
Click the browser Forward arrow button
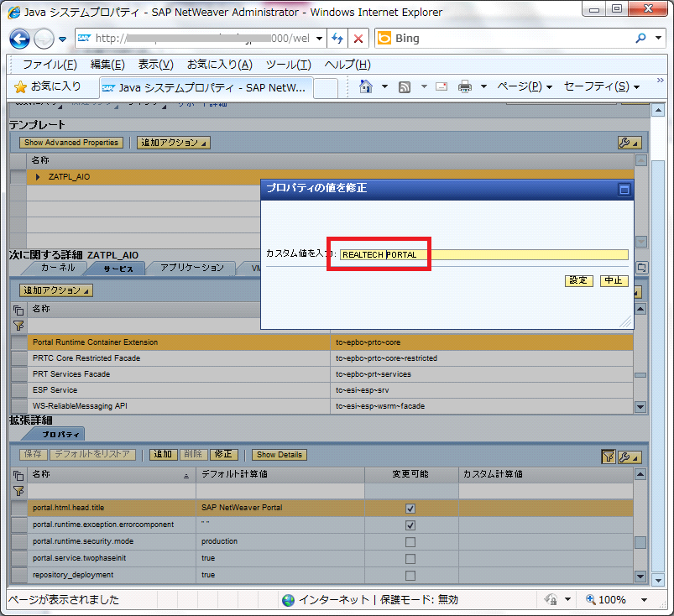tap(44, 39)
